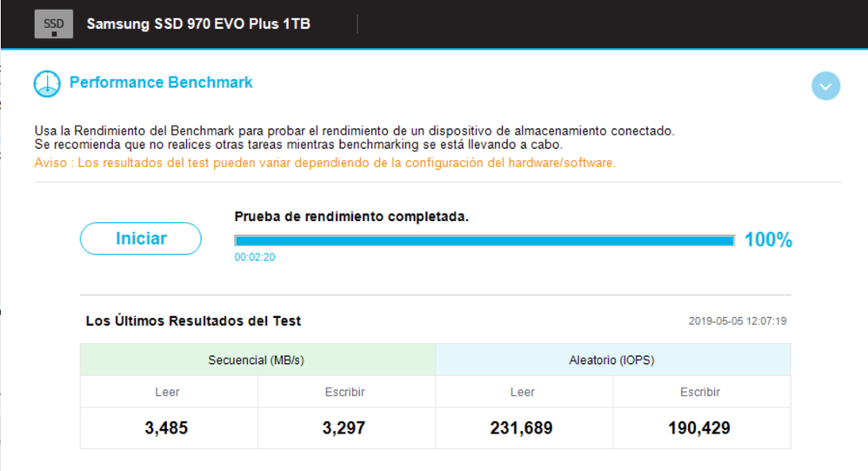Select the Samsung SSD 970 EVO Plus 1TB title
Viewport: 868px width, 471px height.
(198, 24)
